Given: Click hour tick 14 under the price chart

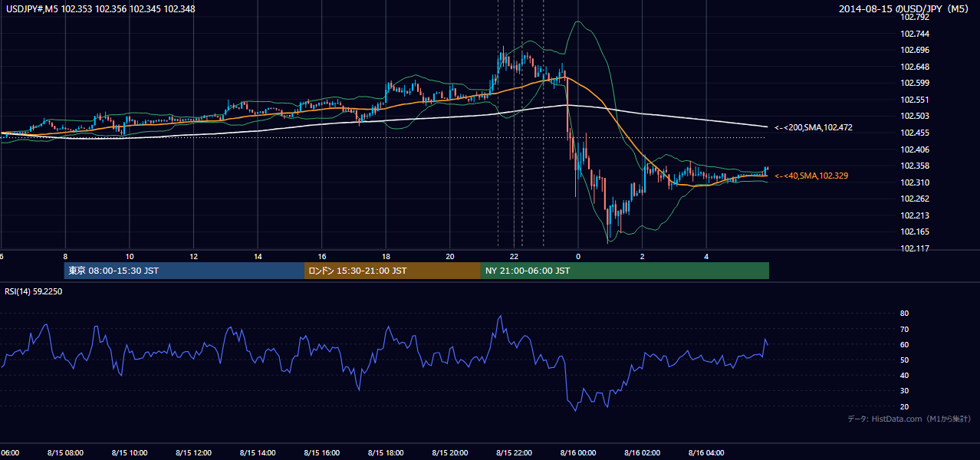Looking at the screenshot, I should 258,256.
